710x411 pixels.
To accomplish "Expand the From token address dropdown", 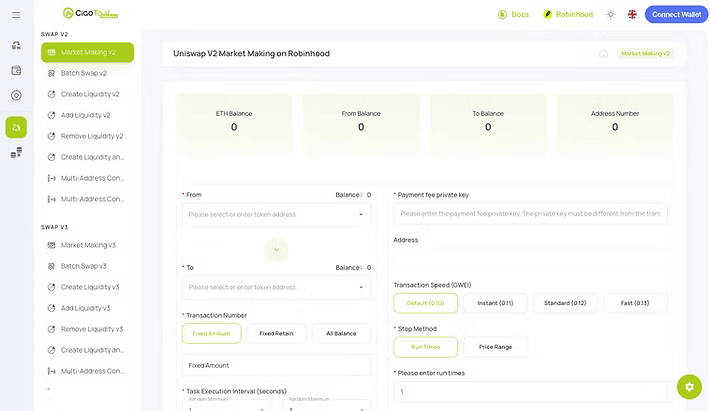I will (276, 215).
